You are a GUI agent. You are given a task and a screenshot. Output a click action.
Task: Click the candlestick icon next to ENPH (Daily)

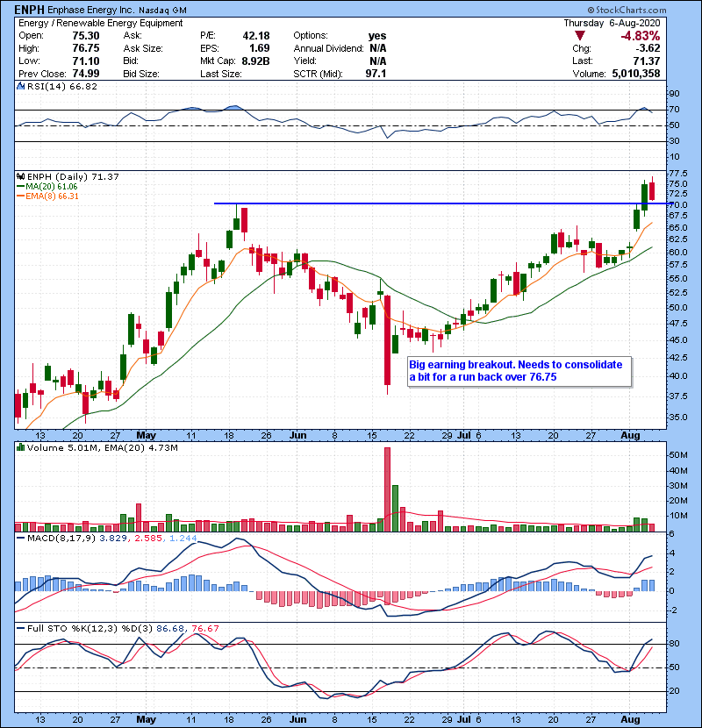(20, 177)
